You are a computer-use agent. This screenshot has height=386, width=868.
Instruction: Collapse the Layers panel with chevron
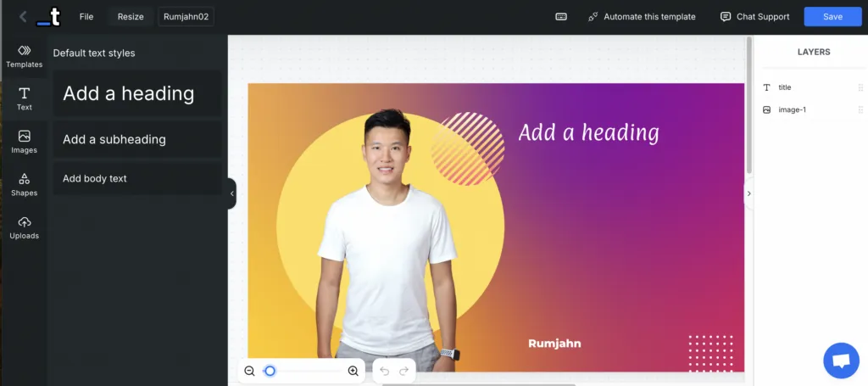pos(748,193)
